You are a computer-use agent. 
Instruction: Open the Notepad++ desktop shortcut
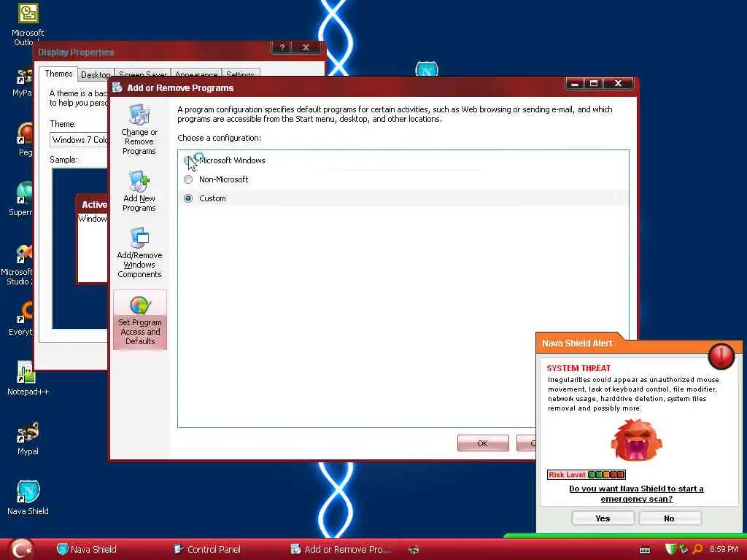click(28, 378)
